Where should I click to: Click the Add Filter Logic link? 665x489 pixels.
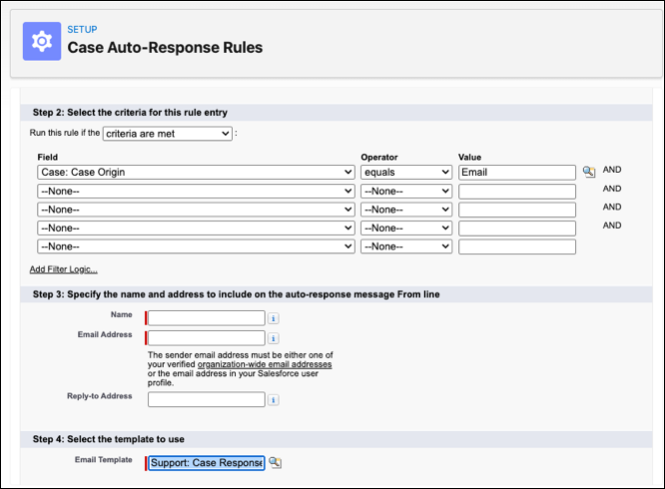click(64, 269)
